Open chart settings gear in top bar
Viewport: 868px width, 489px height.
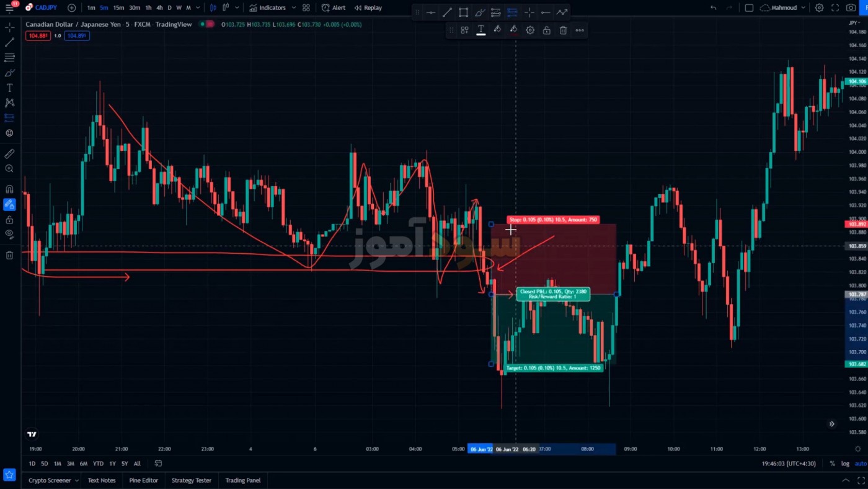[x=820, y=7]
